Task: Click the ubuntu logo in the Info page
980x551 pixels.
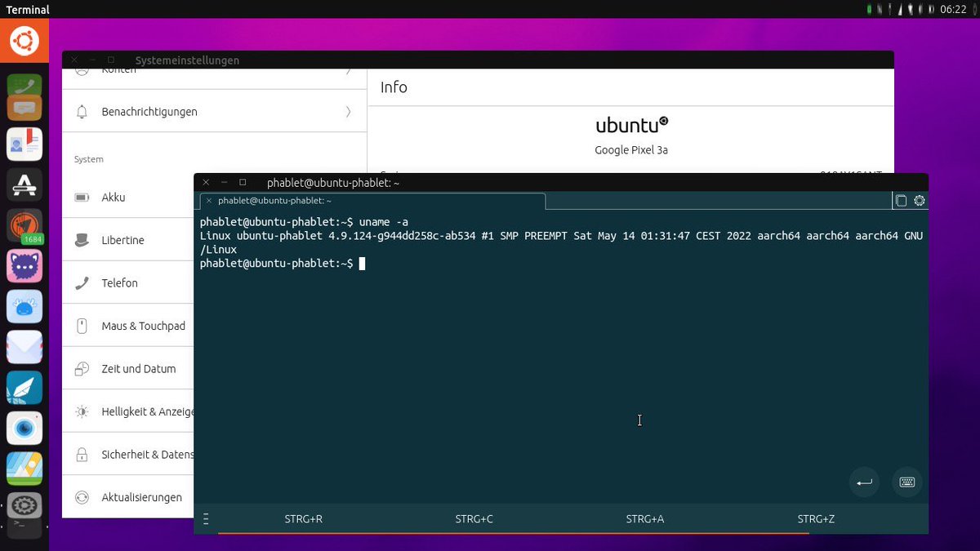Action: click(631, 125)
